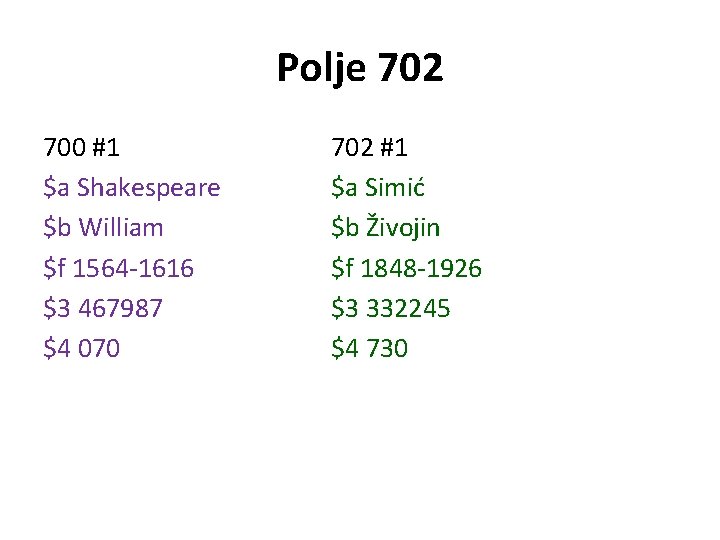The height and width of the screenshot is (540, 720).
Task: Click the name 'Živojin' in right column
Action: coord(403,226)
